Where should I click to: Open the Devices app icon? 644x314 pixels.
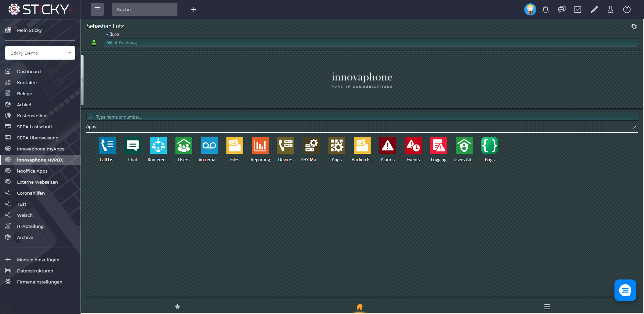click(x=286, y=145)
